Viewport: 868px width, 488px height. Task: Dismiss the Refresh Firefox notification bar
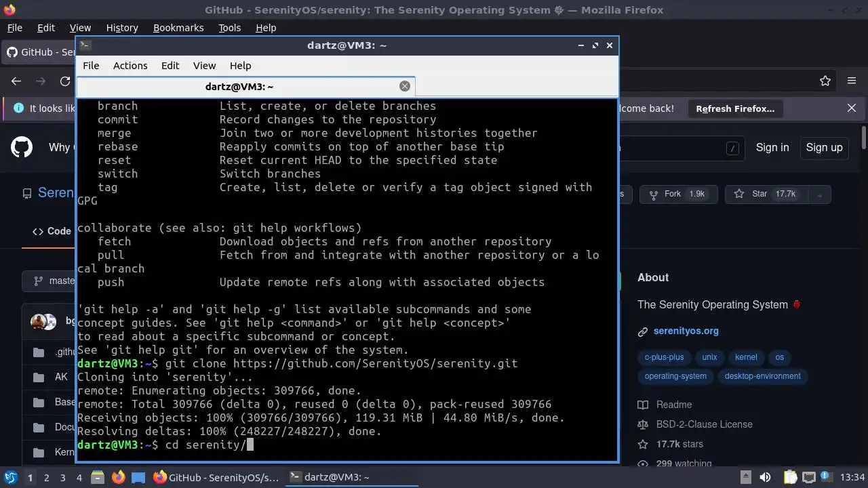click(x=852, y=108)
